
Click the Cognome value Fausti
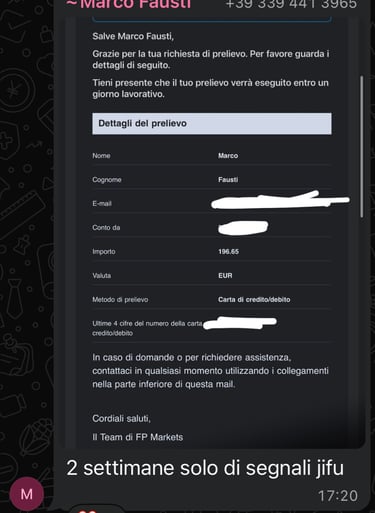[228, 180]
